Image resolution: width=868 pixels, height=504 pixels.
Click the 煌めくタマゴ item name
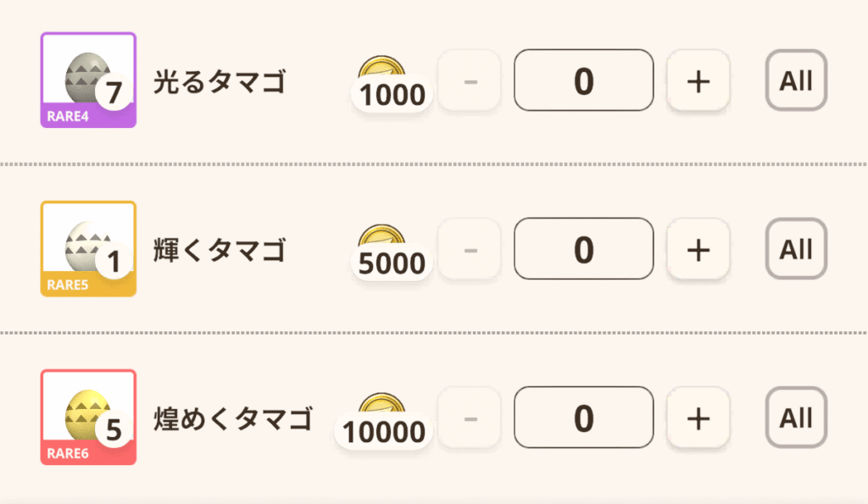[233, 418]
